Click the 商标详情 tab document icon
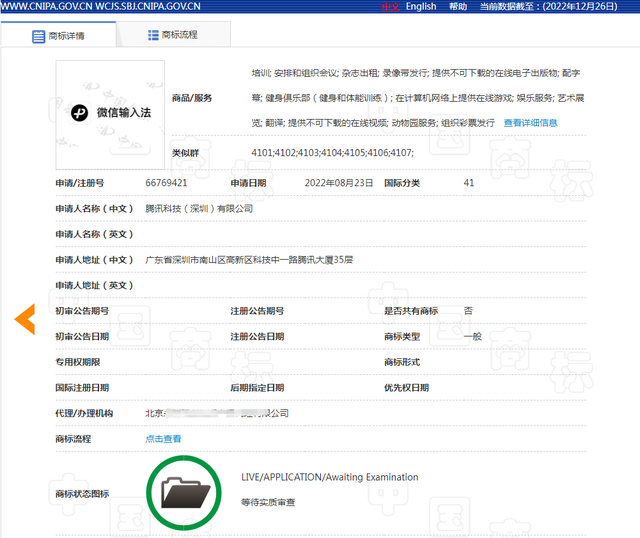The height and width of the screenshot is (538, 640). (38, 36)
